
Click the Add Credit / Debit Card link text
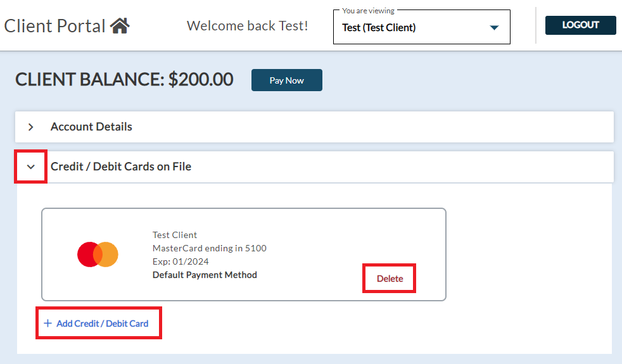[102, 323]
